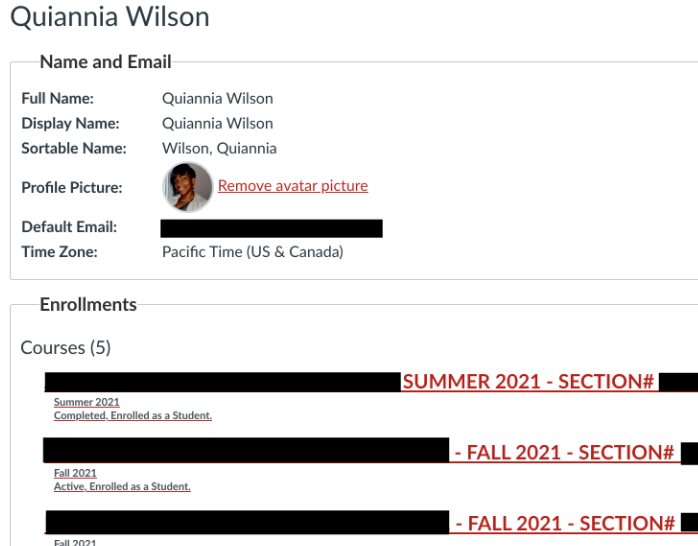This screenshot has width=698, height=546.
Task: Click the Quiannia Wilson page heading
Action: [110, 17]
